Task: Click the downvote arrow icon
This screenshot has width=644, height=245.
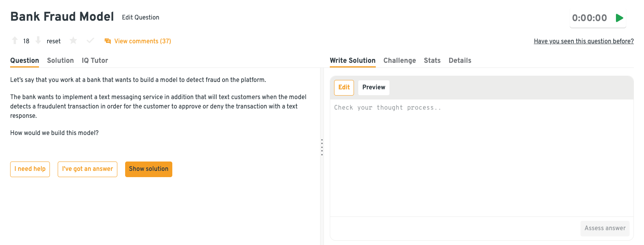Action: pyautogui.click(x=38, y=41)
